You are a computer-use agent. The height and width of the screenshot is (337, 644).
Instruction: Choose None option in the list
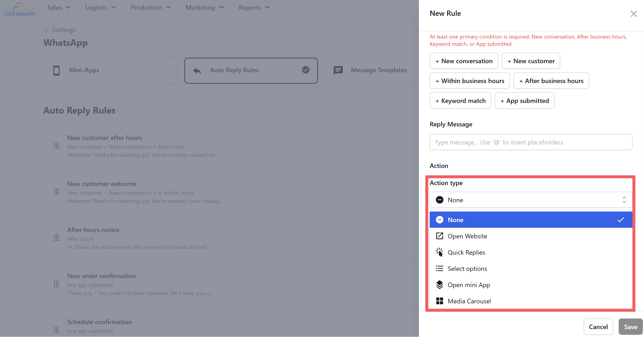click(530, 220)
